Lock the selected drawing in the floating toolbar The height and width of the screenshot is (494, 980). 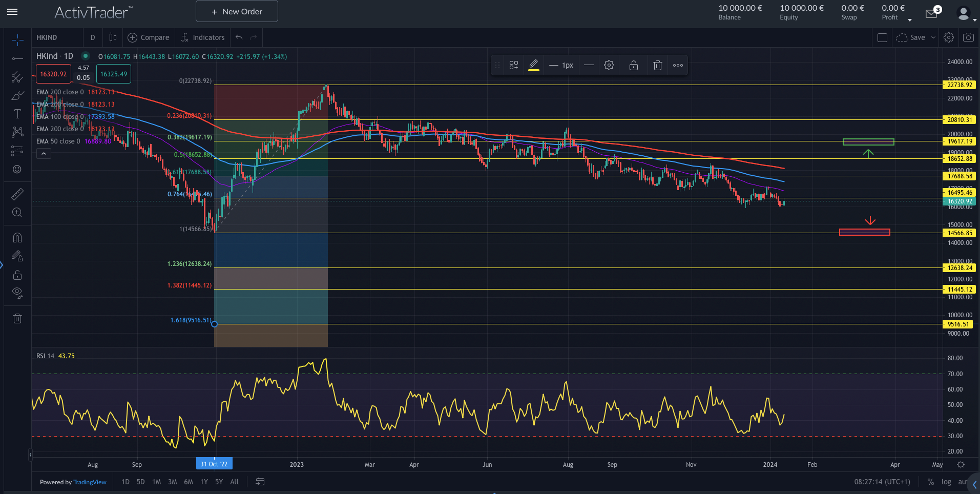(x=633, y=65)
